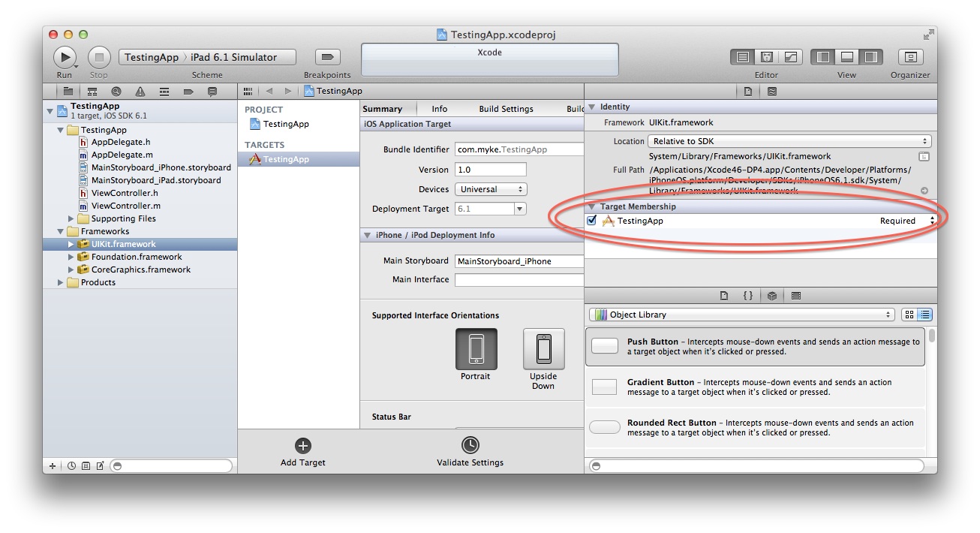Reveal the Full Path in Finder arrow

pyautogui.click(x=924, y=191)
